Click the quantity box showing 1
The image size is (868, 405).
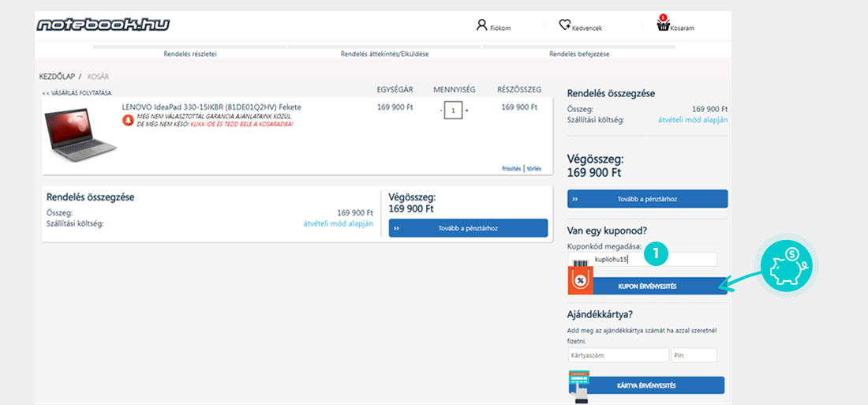pyautogui.click(x=454, y=111)
